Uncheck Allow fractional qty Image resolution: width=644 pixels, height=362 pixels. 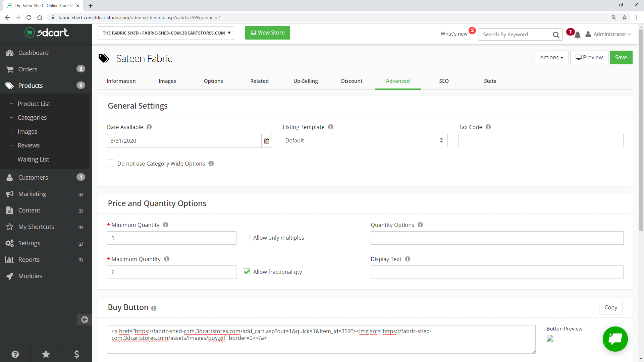(x=246, y=272)
